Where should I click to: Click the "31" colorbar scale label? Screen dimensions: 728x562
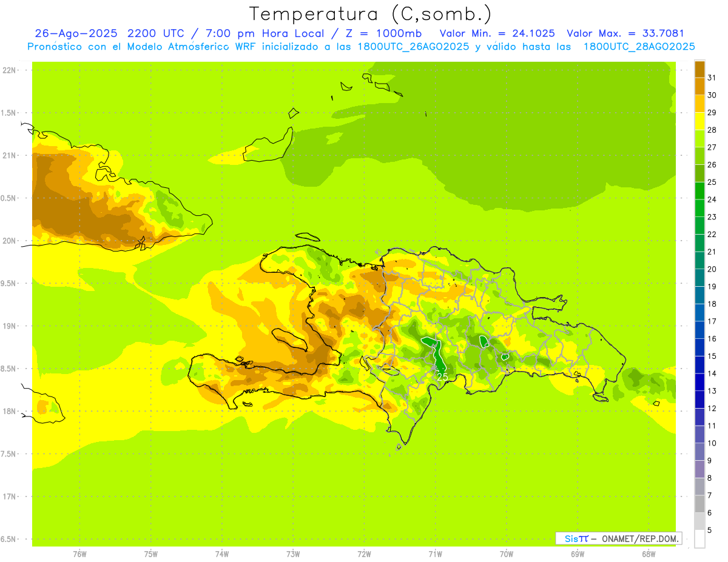click(x=712, y=78)
